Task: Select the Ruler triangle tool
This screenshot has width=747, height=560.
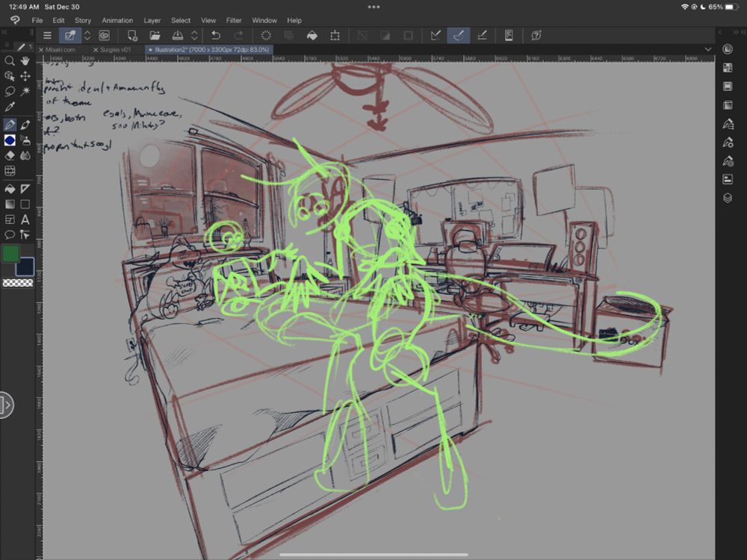Action: click(x=25, y=189)
